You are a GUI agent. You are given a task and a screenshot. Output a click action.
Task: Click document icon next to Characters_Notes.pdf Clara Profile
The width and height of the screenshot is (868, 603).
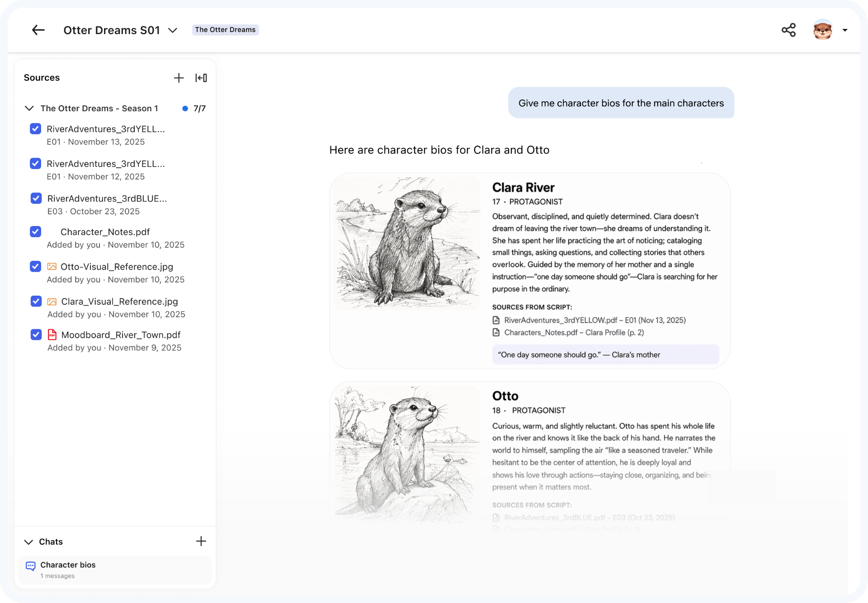coord(496,332)
